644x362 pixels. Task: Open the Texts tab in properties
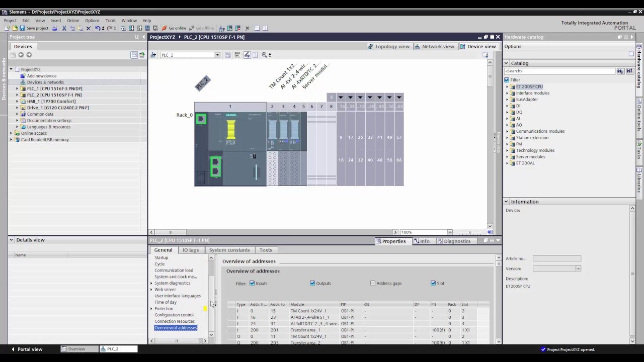coord(266,250)
